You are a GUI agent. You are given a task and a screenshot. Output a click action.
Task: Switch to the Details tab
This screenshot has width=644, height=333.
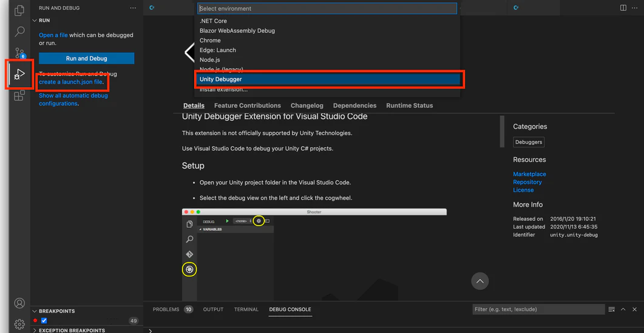coord(194,106)
